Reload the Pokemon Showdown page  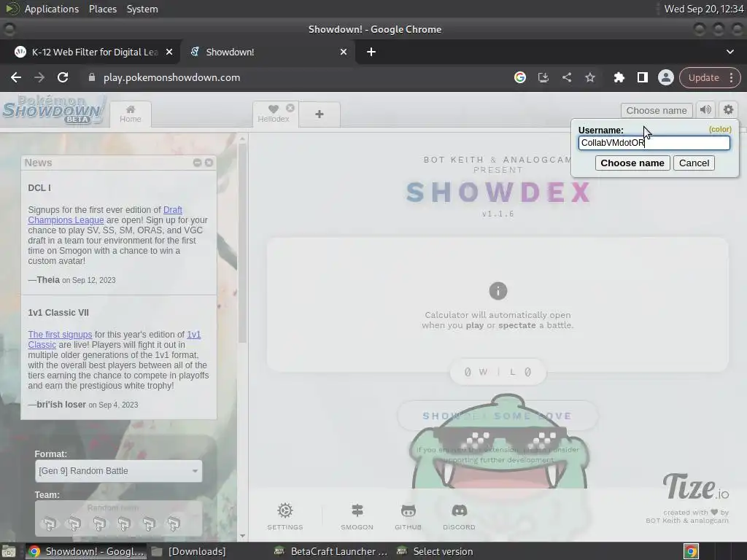click(x=63, y=77)
